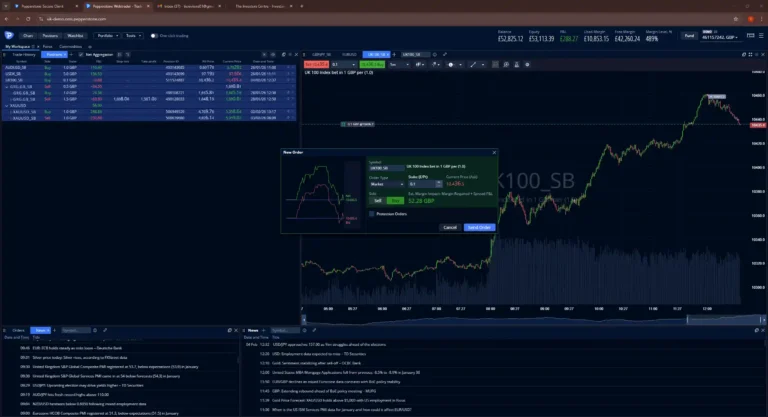This screenshot has width=768, height=417.
Task: Click the bottom-right News panel tab
Action: (x=253, y=330)
